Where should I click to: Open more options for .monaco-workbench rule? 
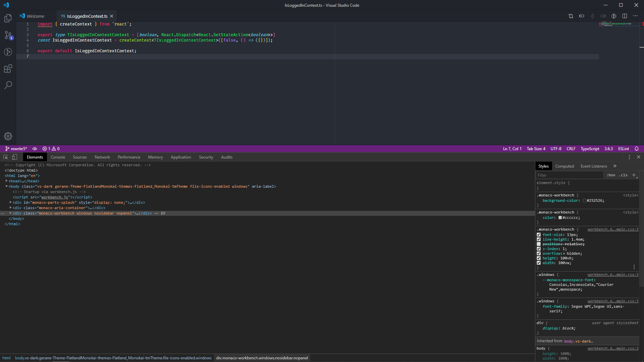click(634, 267)
